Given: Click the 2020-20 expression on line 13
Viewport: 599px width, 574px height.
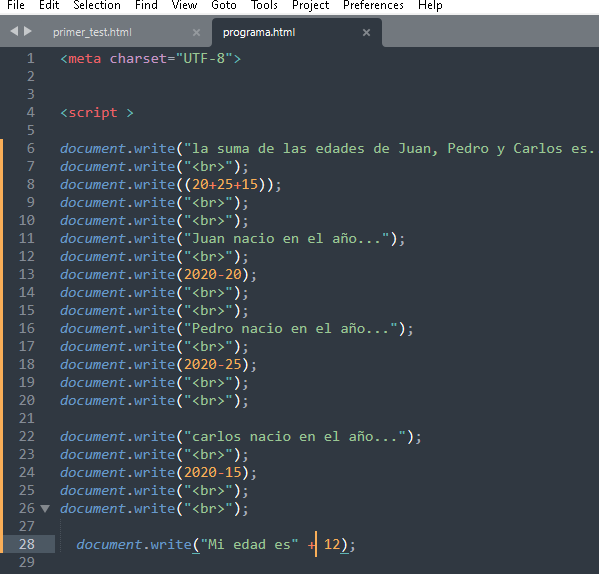Looking at the screenshot, I should point(213,275).
